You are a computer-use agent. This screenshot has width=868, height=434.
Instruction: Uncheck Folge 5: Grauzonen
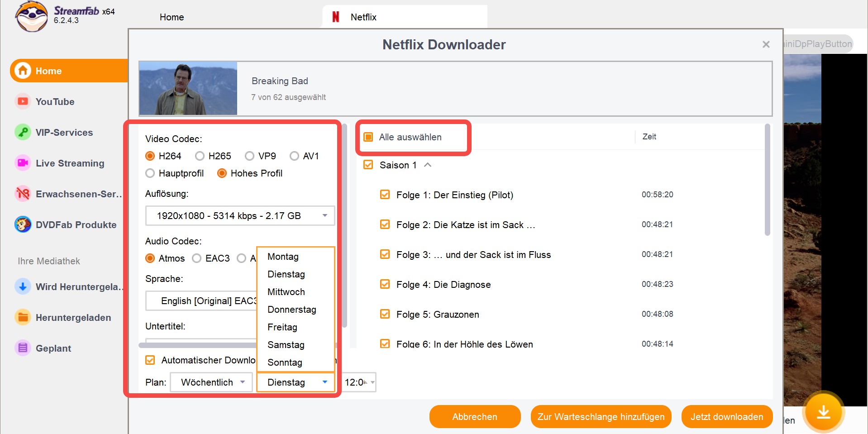click(385, 314)
